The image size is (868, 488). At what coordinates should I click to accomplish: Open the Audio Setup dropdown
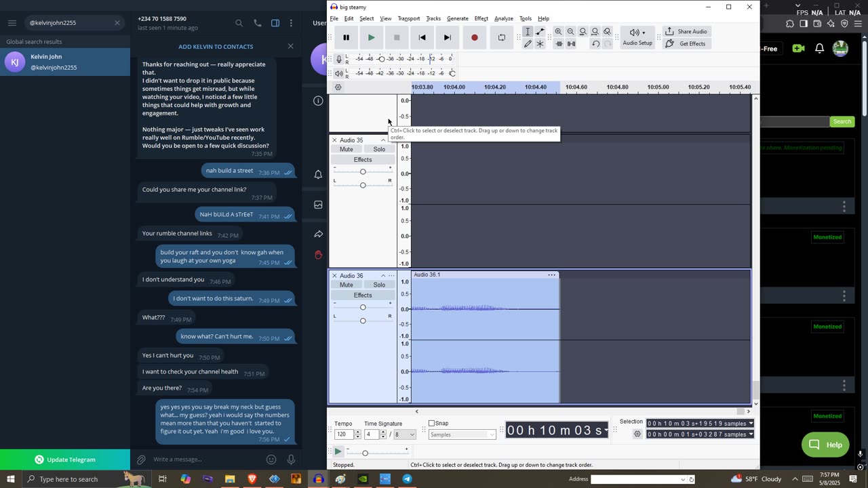[637, 37]
